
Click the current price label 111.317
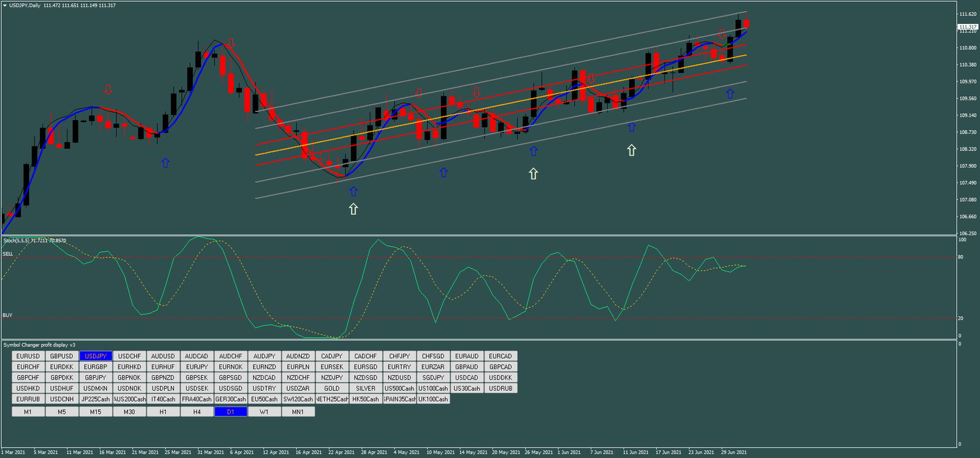[x=967, y=27]
